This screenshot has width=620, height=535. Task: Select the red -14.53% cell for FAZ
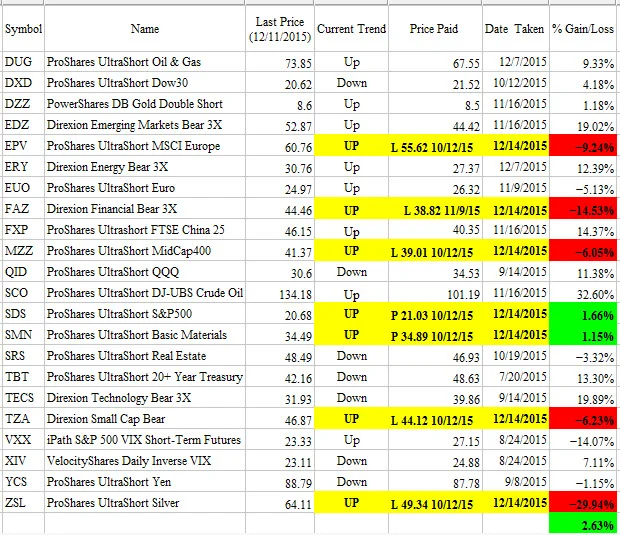583,209
